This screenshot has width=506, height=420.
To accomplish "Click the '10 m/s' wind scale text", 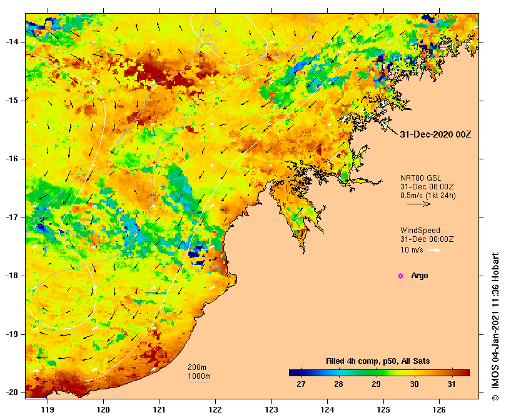I will [412, 250].
